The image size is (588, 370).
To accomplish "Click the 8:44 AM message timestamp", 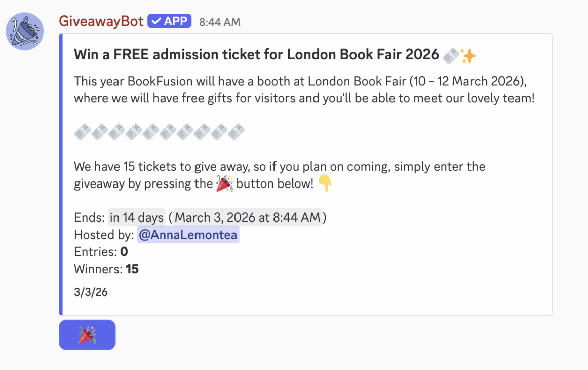I will coord(220,22).
